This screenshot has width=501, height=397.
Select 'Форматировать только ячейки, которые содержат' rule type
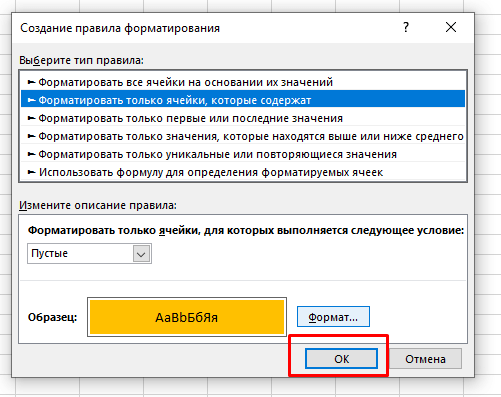tap(243, 100)
